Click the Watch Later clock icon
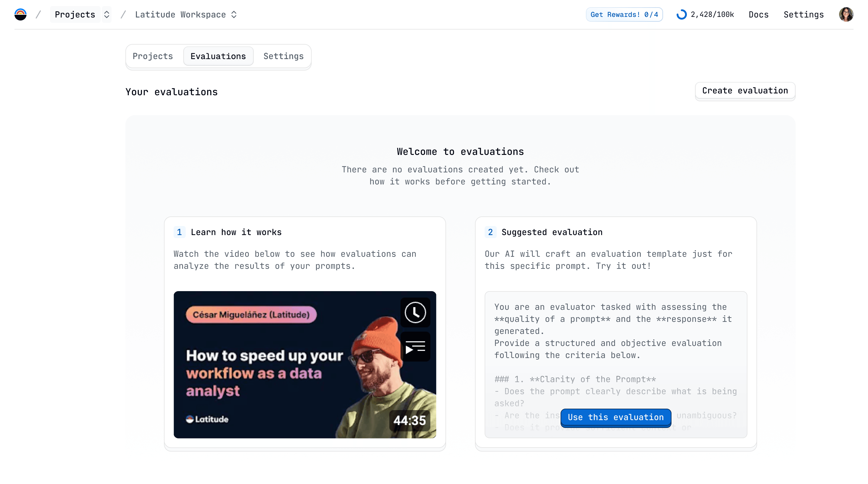Screen dimensions: 868x484 coord(415,313)
